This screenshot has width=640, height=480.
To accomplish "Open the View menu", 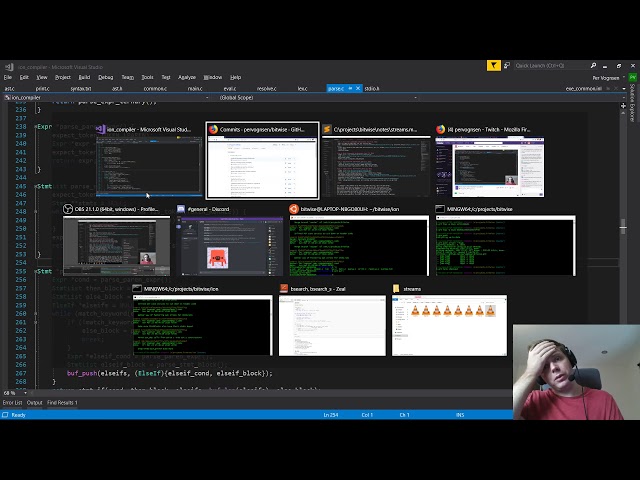I will pos(42,77).
